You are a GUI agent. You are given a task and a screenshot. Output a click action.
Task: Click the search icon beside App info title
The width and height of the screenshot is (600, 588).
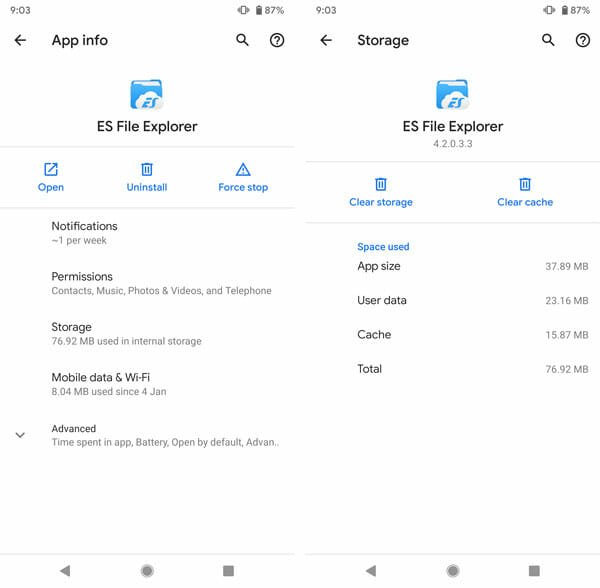242,40
